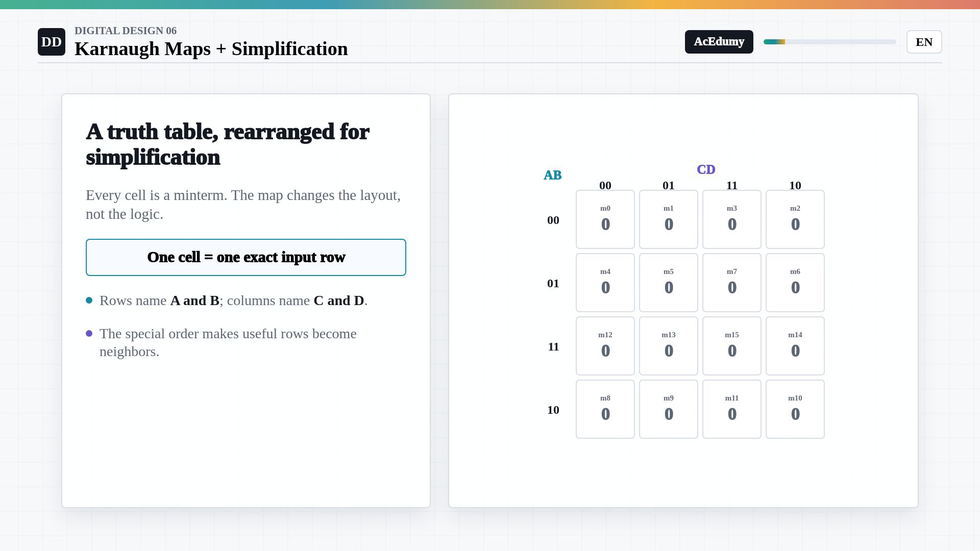Click the lesson progress bar
Screen dimensions: 980x551
830,42
